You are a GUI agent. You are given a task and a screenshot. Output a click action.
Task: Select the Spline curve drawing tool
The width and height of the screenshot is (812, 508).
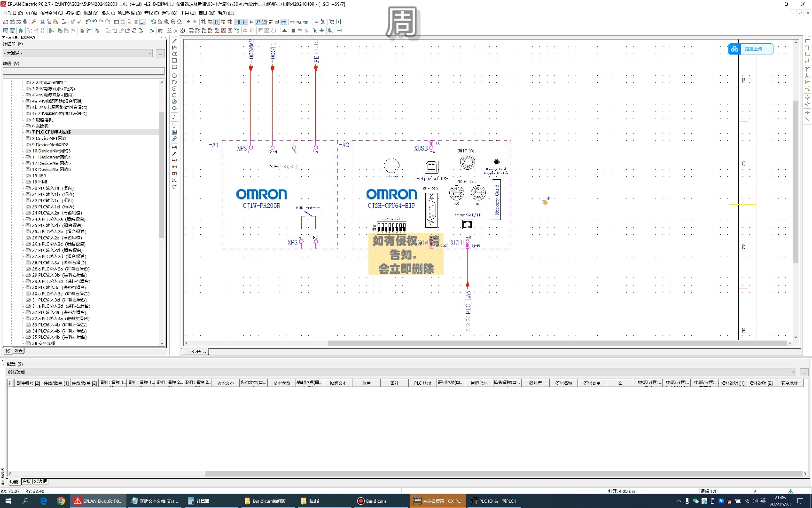(174, 117)
